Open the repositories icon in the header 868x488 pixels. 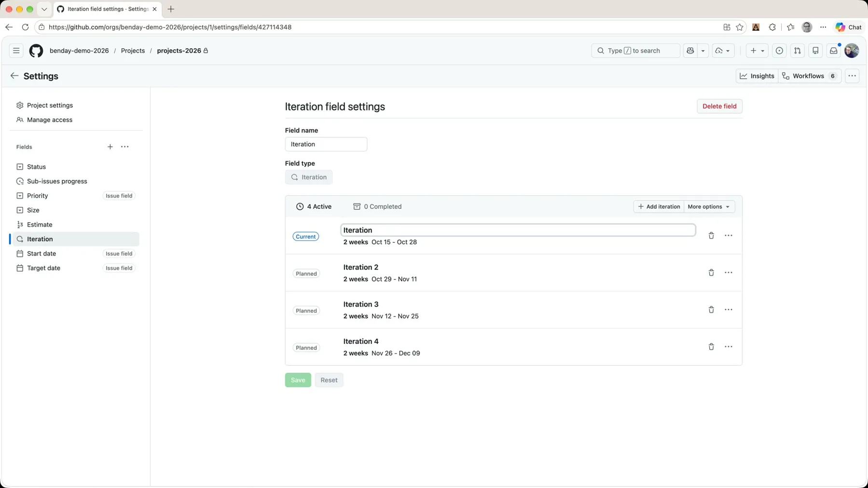coord(815,51)
